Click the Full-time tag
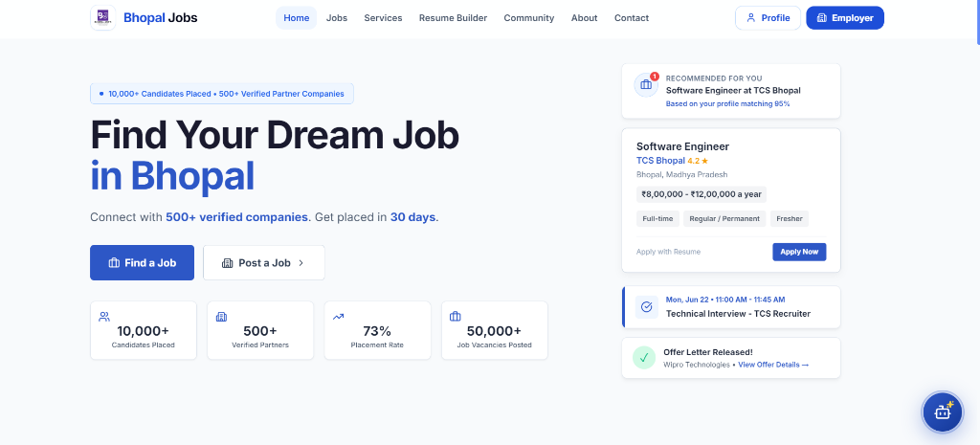Viewport: 980px width, 445px height. point(657,219)
